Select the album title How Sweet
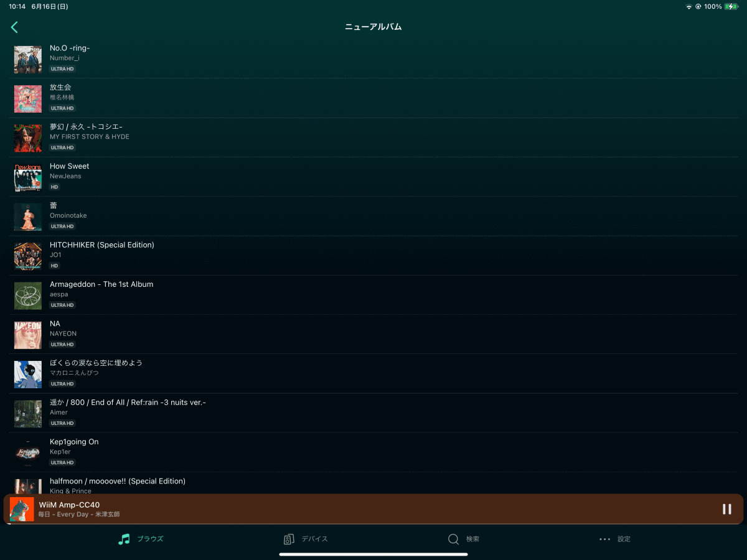The image size is (747, 560). pos(69,166)
